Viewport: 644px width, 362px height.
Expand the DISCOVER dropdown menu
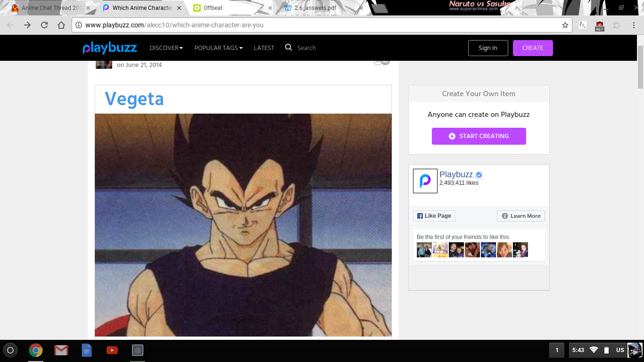click(166, 48)
